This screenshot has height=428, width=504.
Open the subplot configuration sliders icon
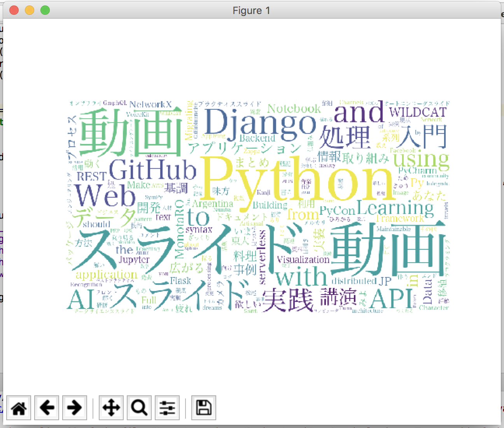point(167,407)
